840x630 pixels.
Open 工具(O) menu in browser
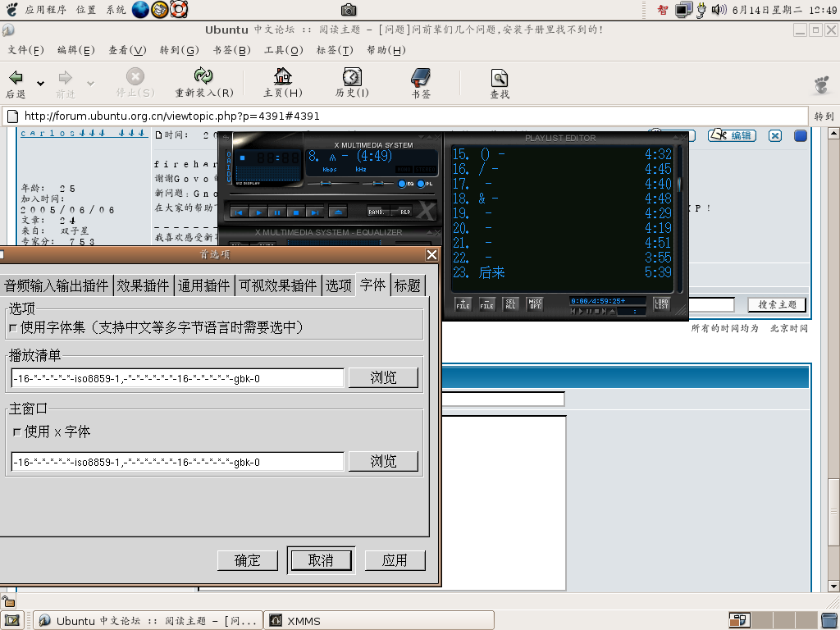pyautogui.click(x=283, y=50)
